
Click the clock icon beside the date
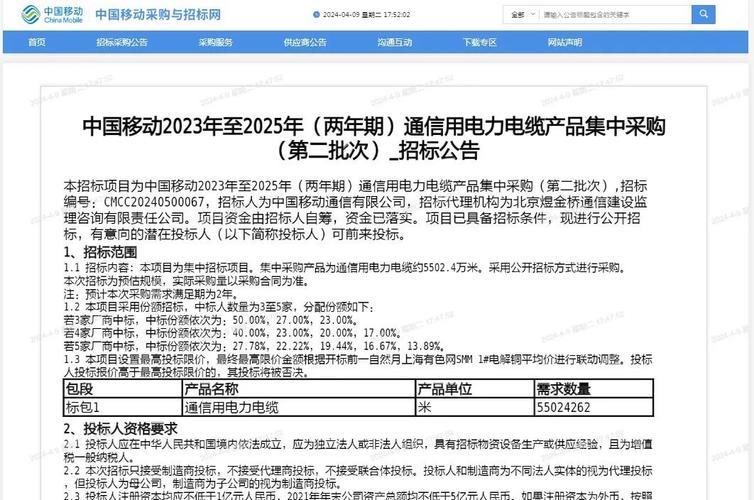(316, 15)
